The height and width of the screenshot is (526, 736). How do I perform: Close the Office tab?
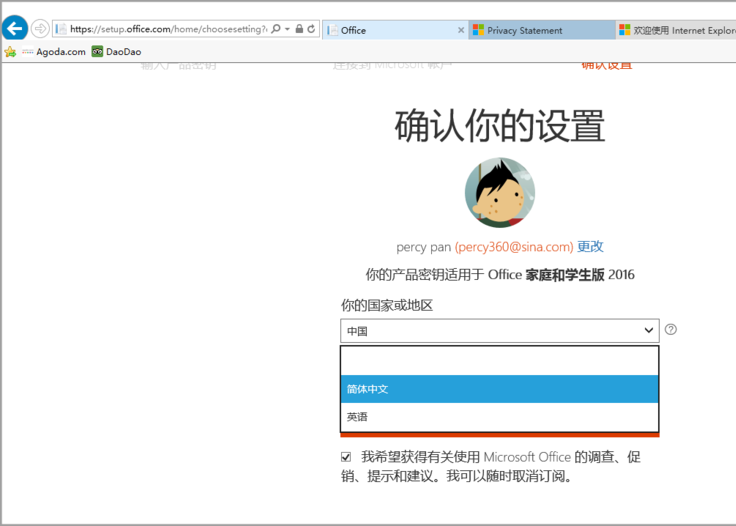[461, 30]
